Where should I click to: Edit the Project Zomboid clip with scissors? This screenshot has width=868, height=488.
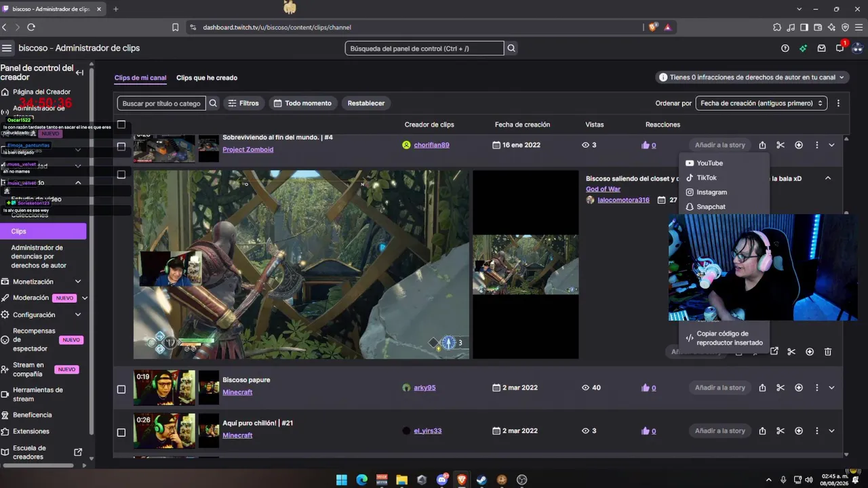tap(781, 145)
